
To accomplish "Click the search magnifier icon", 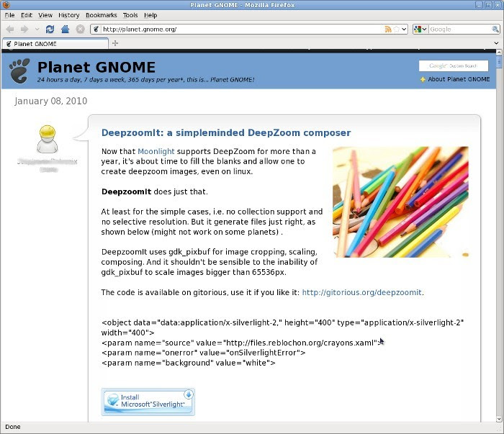I will (495, 30).
